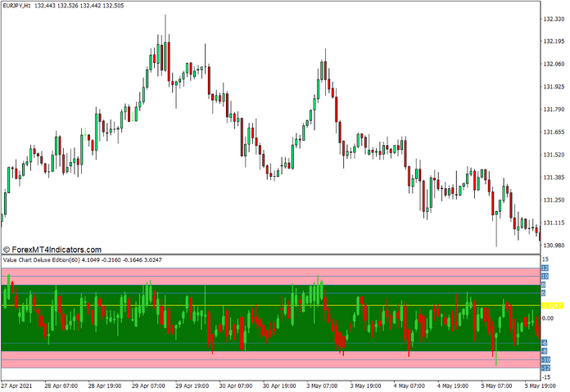Click the 15 indicator scale label
The width and height of the screenshot is (570, 392).
[x=545, y=259]
